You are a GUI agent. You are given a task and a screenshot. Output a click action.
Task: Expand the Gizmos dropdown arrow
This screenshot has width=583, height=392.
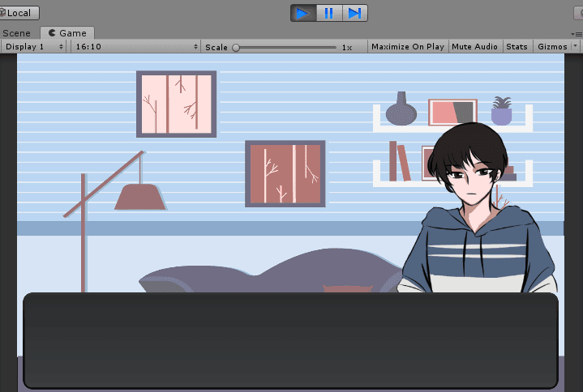tap(576, 46)
